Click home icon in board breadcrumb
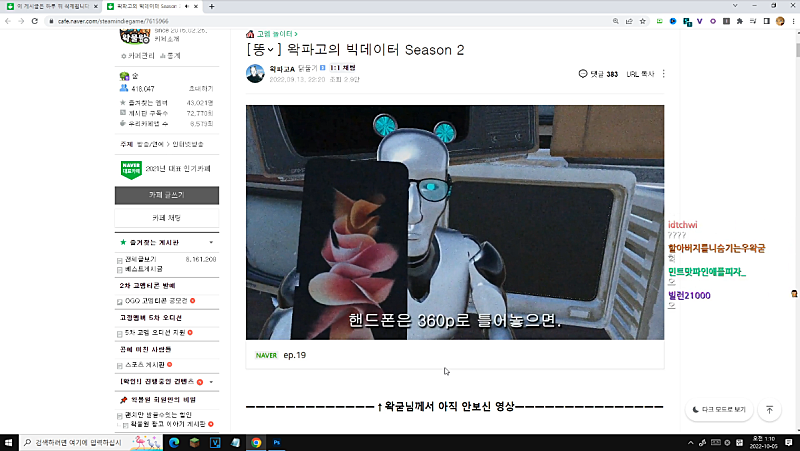This screenshot has height=451, width=800. point(250,34)
